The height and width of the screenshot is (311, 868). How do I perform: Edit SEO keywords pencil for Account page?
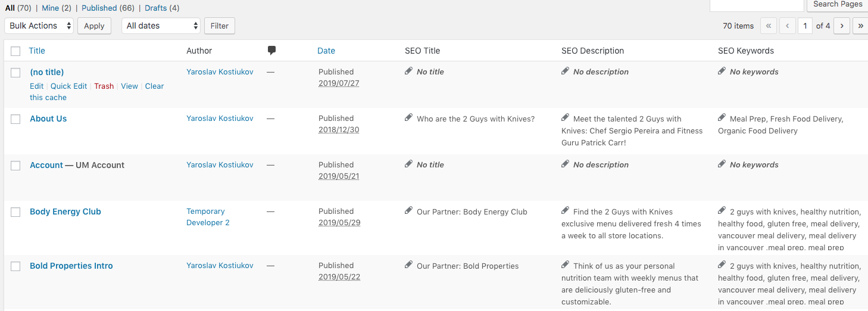(x=722, y=164)
